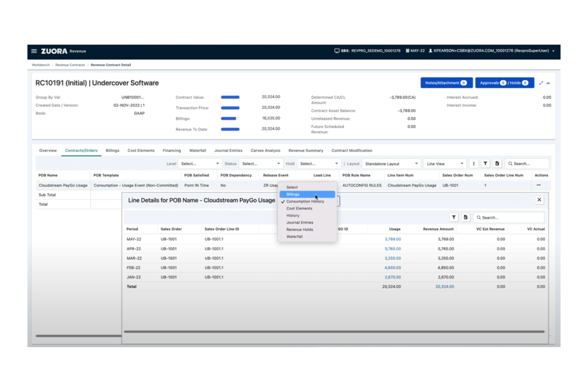Screen dimensions: 588x392
Task: Switch to the Revenue Summary tab
Action: (x=306, y=151)
